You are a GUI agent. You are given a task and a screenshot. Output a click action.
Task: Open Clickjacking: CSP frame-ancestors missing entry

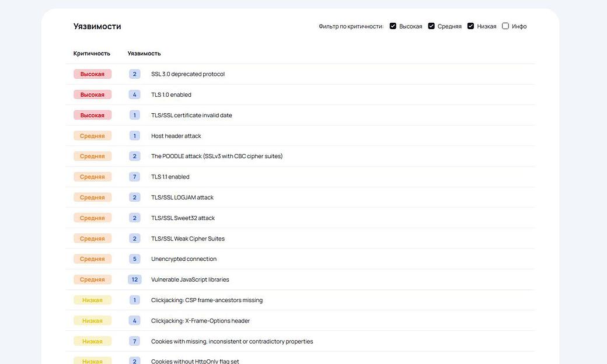coord(207,300)
